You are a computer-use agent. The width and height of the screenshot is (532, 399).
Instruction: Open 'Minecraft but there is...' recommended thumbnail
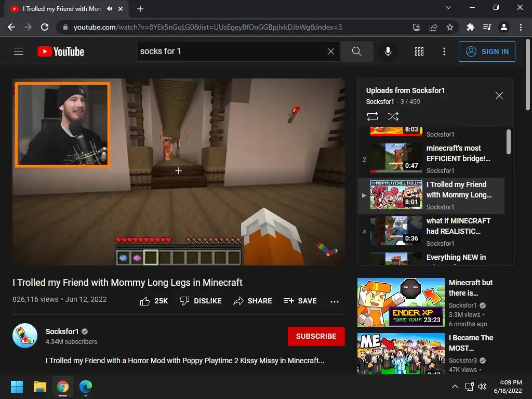tap(401, 302)
